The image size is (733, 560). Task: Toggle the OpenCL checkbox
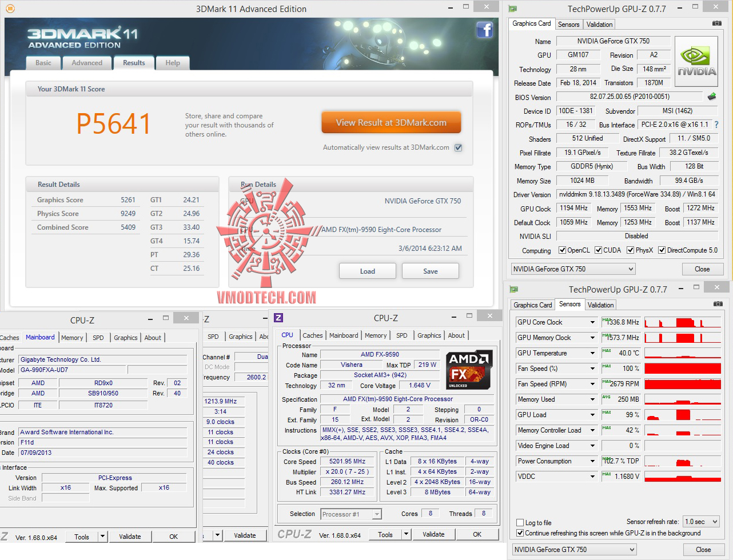click(x=562, y=250)
